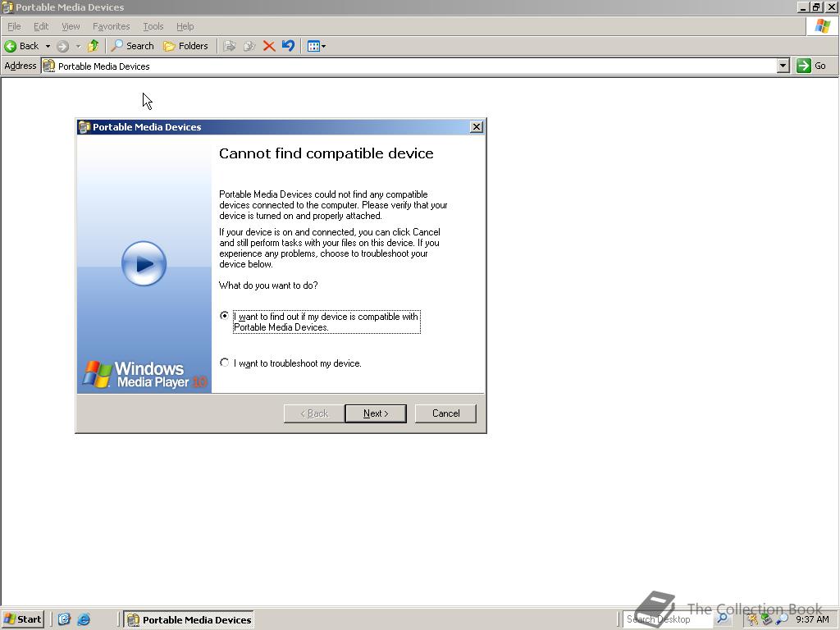Click the dialog title bar icon
840x630 pixels.
[x=84, y=127]
